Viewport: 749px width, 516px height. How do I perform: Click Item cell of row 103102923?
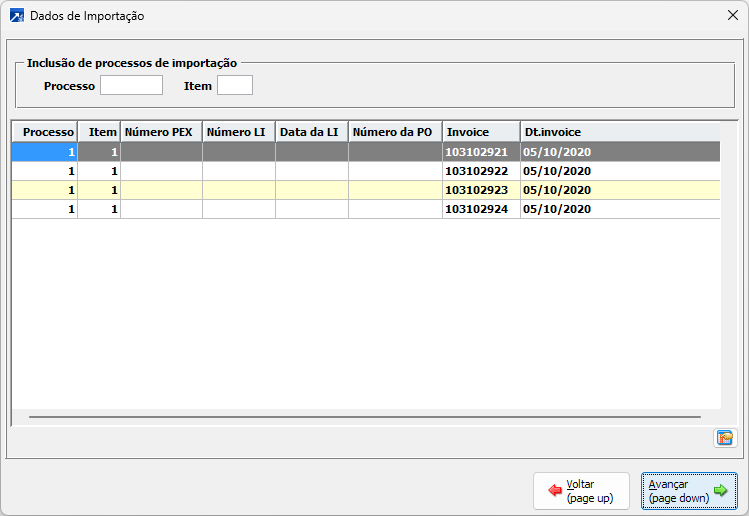99,190
